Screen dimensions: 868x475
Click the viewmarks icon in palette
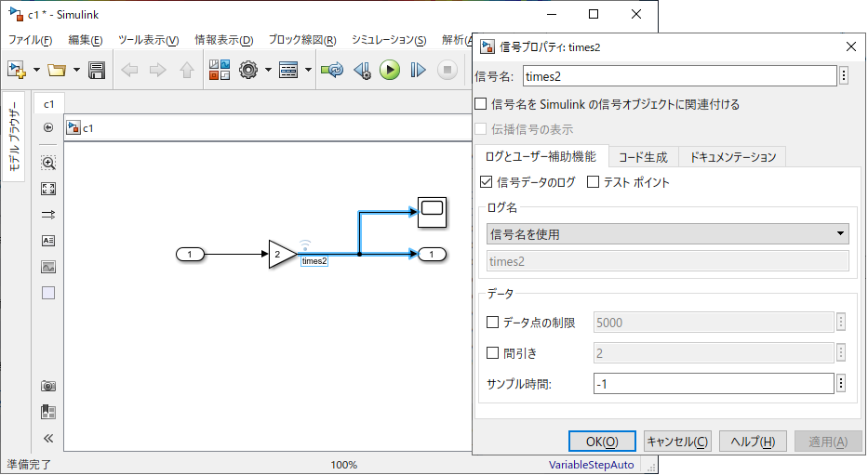pyautogui.click(x=48, y=412)
